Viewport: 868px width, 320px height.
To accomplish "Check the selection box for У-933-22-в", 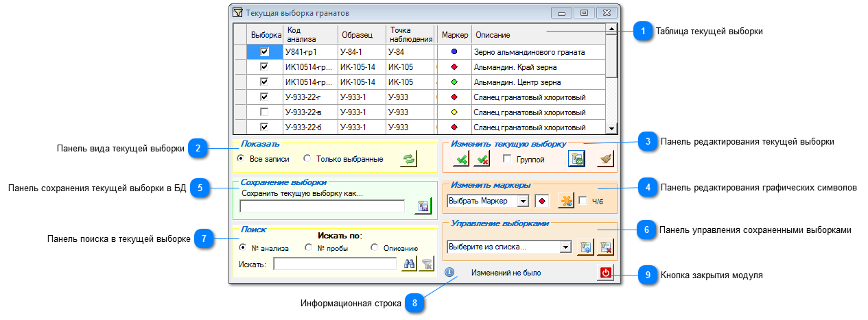I will (x=264, y=112).
